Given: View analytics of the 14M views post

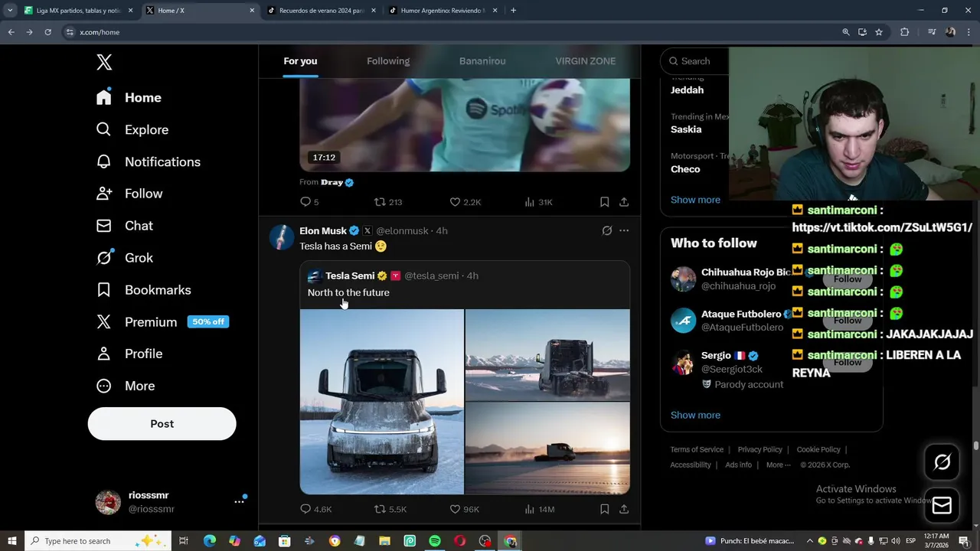Looking at the screenshot, I should click(x=539, y=509).
